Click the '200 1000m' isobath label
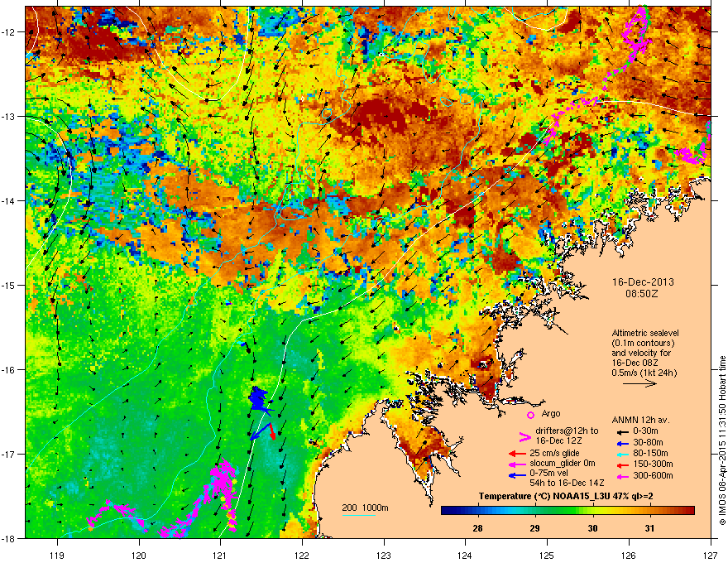Screen dimensions: 728x563 coord(365,508)
